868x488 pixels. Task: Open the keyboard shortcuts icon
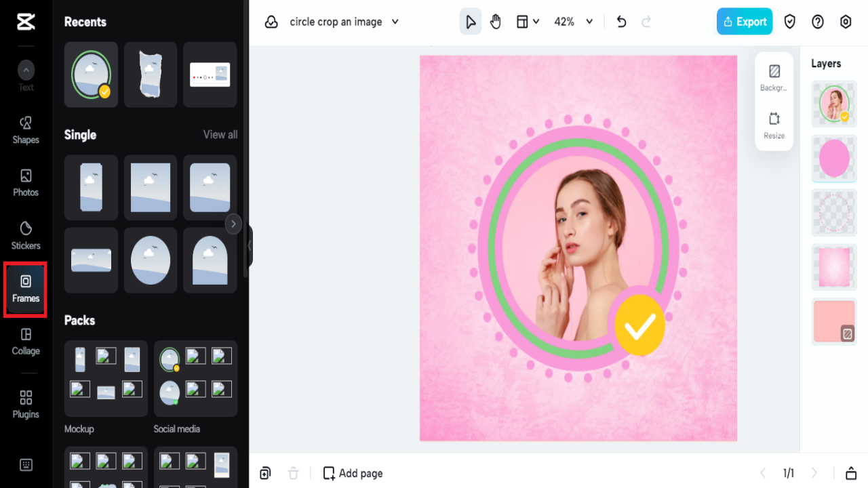pos(26,465)
